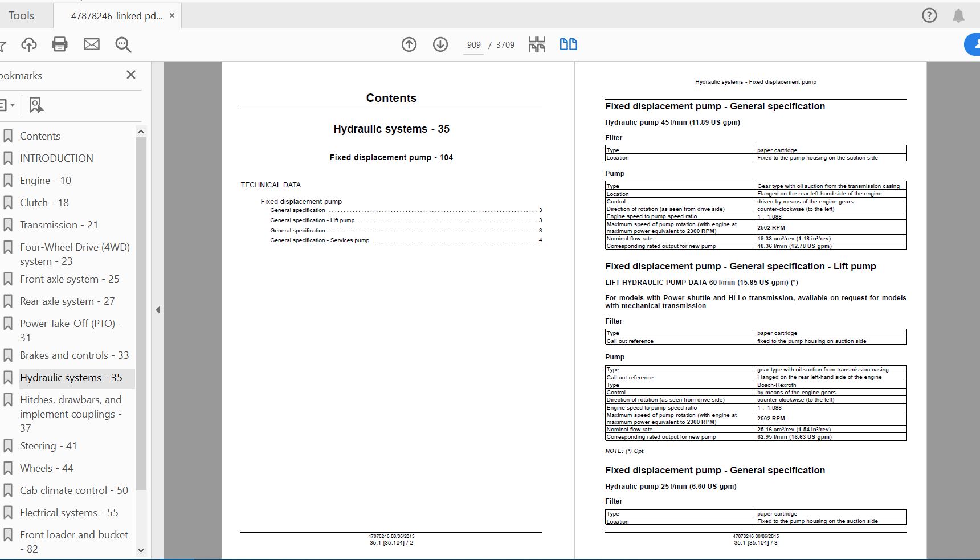Toggle two-page view mode
Viewport: 980px width, 560px height.
[x=568, y=44]
